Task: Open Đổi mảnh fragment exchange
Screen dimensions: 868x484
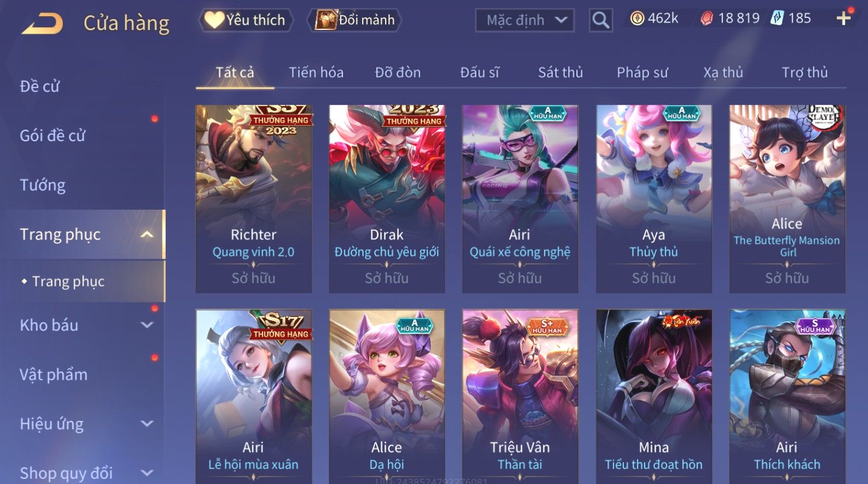Action: [x=355, y=20]
